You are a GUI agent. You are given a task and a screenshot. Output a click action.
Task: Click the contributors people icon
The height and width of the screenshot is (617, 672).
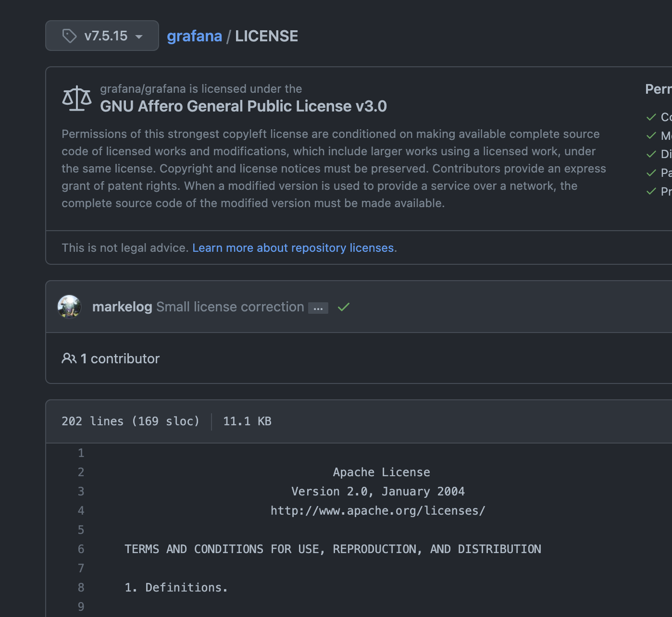tap(69, 358)
